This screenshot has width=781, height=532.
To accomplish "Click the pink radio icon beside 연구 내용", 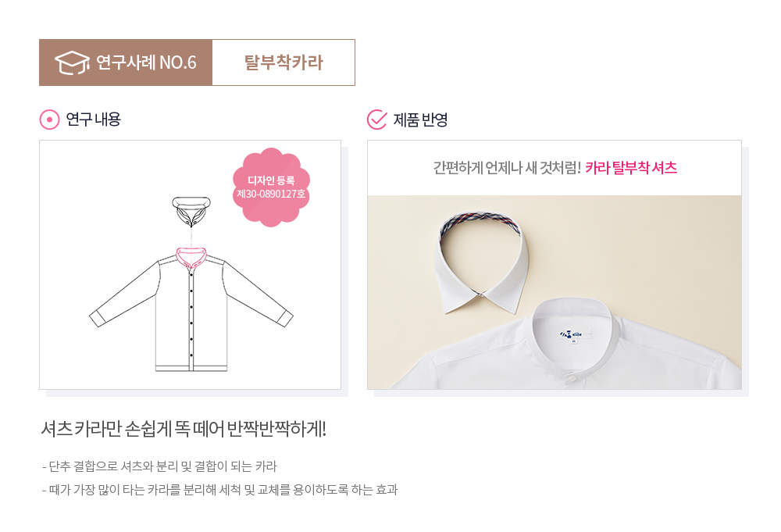I will (x=49, y=120).
